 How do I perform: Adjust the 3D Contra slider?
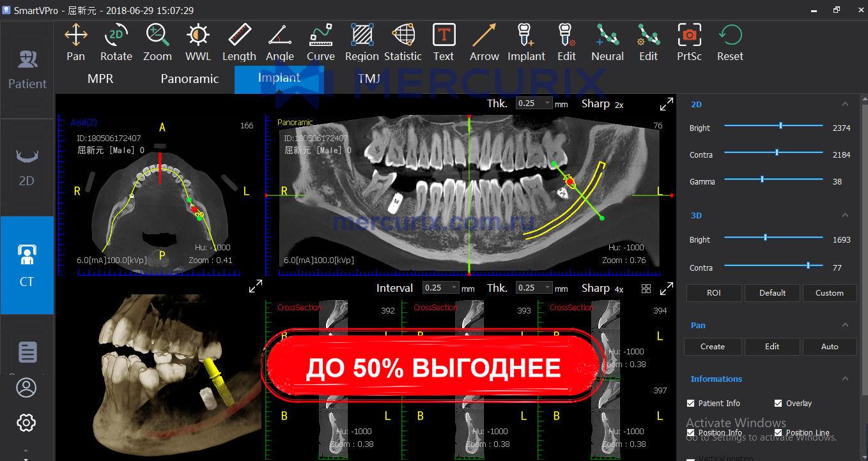point(773,265)
